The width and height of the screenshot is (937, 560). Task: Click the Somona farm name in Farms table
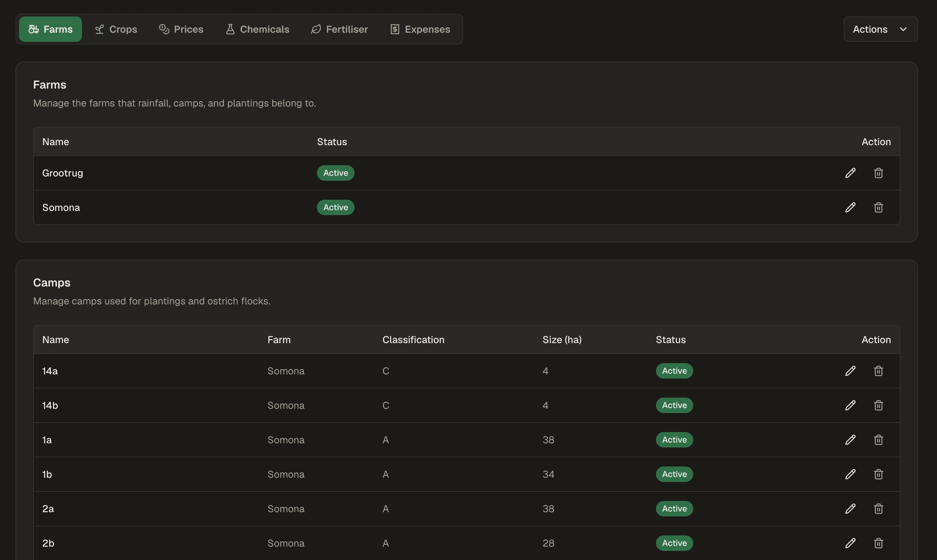61,207
